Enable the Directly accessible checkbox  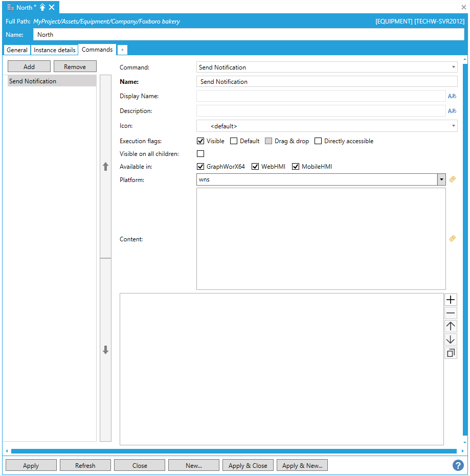[318, 141]
